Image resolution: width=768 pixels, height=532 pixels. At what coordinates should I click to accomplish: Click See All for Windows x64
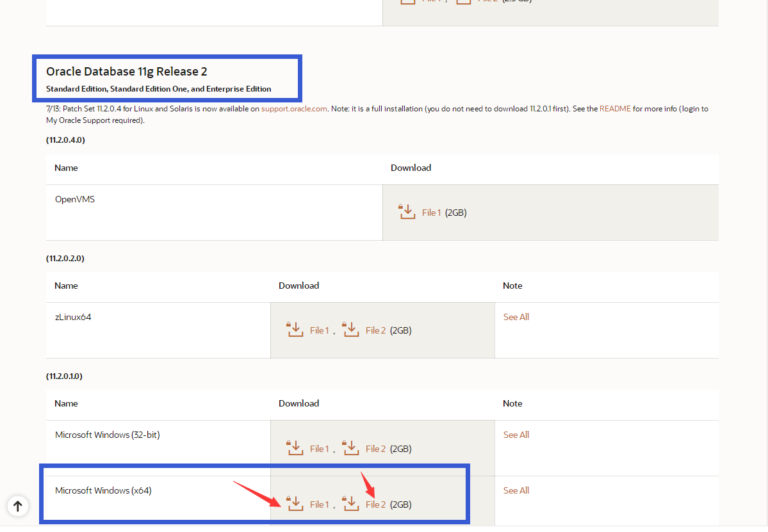(516, 491)
